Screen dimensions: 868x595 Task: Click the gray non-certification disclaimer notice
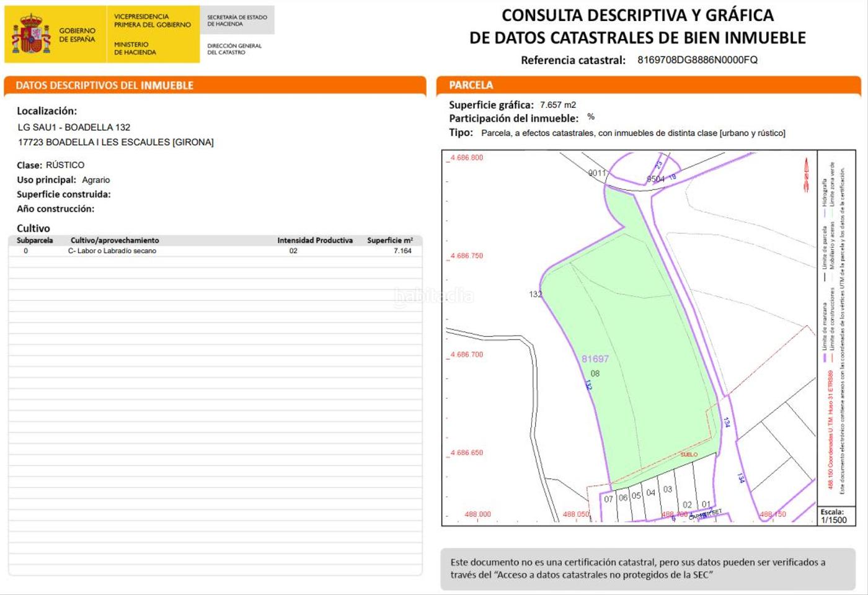[x=647, y=568]
